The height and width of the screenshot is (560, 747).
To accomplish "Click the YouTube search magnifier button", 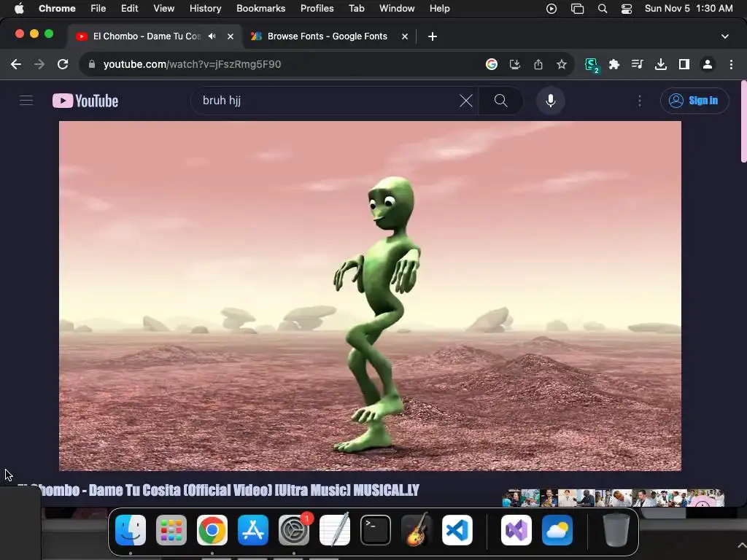I will pyautogui.click(x=500, y=101).
